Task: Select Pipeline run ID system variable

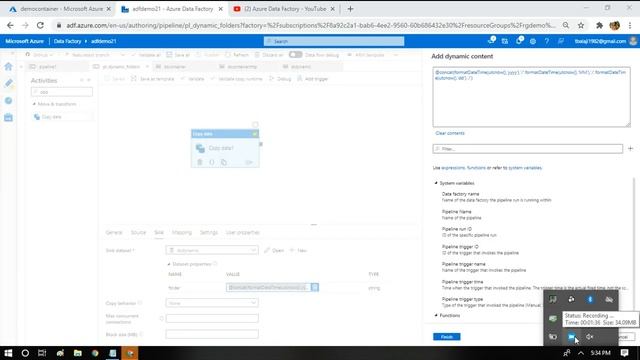Action: (x=469, y=232)
